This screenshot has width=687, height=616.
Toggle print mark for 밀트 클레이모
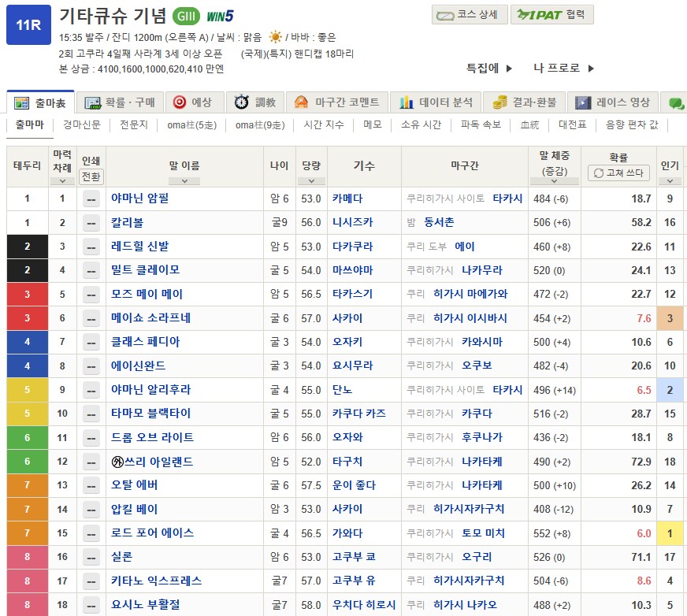click(x=91, y=271)
